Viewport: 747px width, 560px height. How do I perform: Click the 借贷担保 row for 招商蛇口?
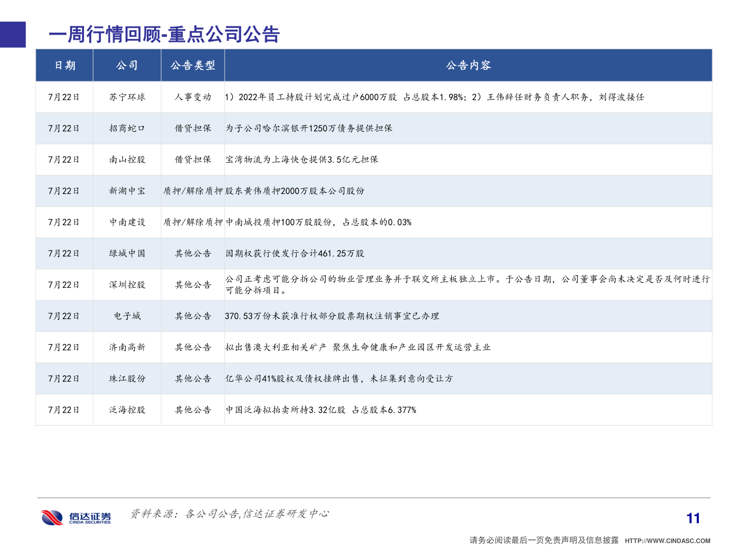point(192,128)
